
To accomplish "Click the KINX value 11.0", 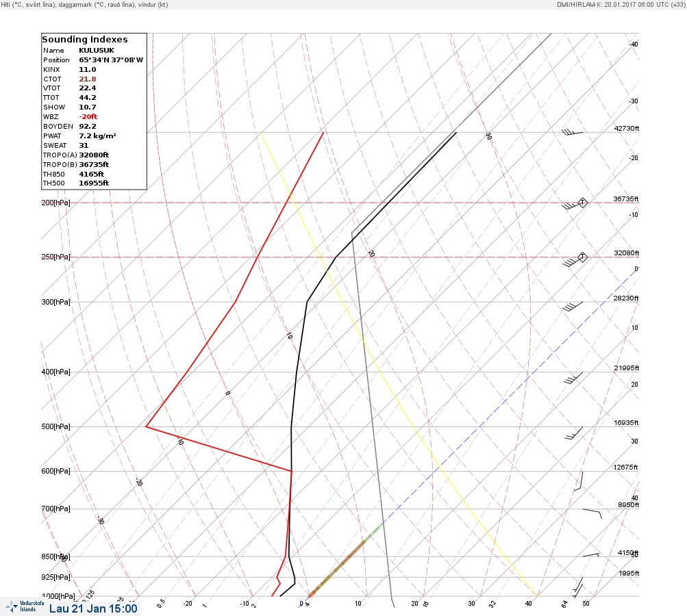I will [x=87, y=70].
